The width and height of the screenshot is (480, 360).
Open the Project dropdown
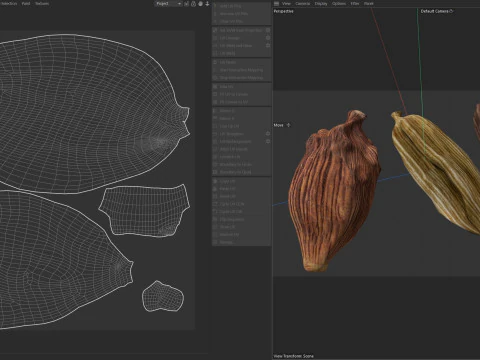click(168, 4)
